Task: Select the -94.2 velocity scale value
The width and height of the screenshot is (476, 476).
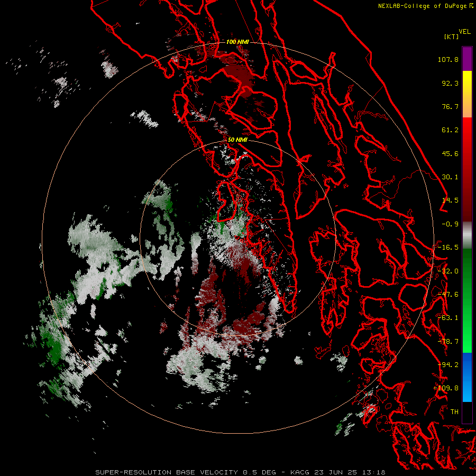Action: tap(448, 365)
